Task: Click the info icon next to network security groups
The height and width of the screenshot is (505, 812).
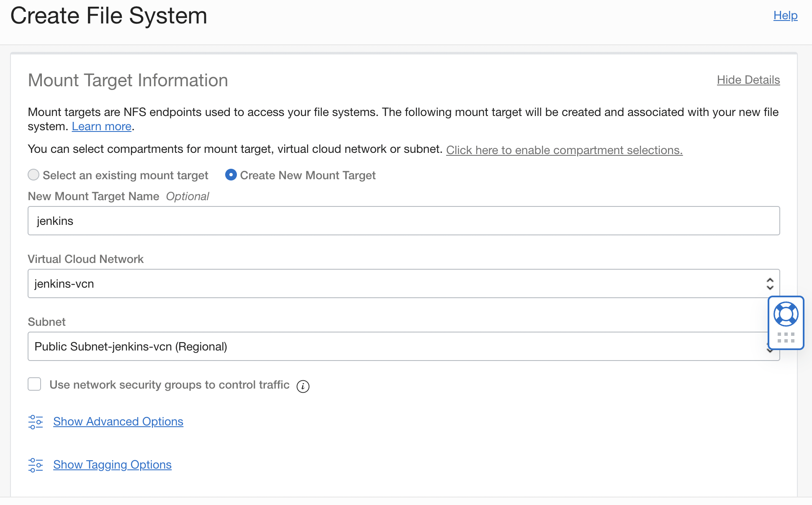Action: tap(303, 386)
